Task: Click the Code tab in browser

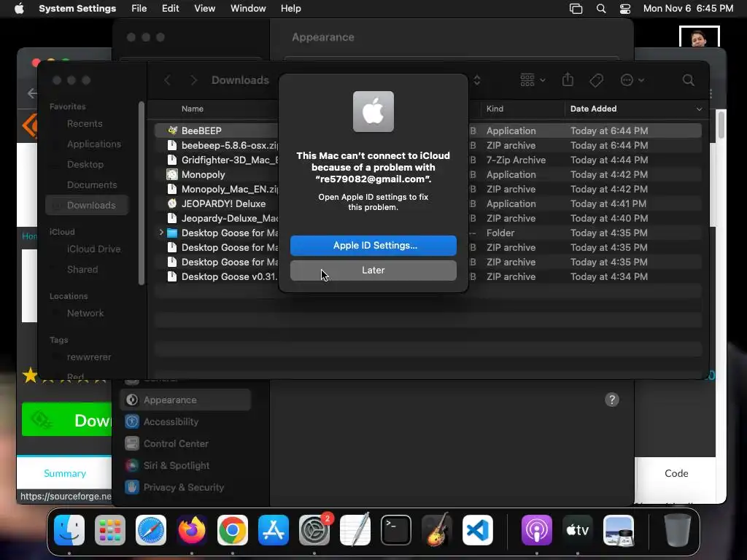Action: 676,473
